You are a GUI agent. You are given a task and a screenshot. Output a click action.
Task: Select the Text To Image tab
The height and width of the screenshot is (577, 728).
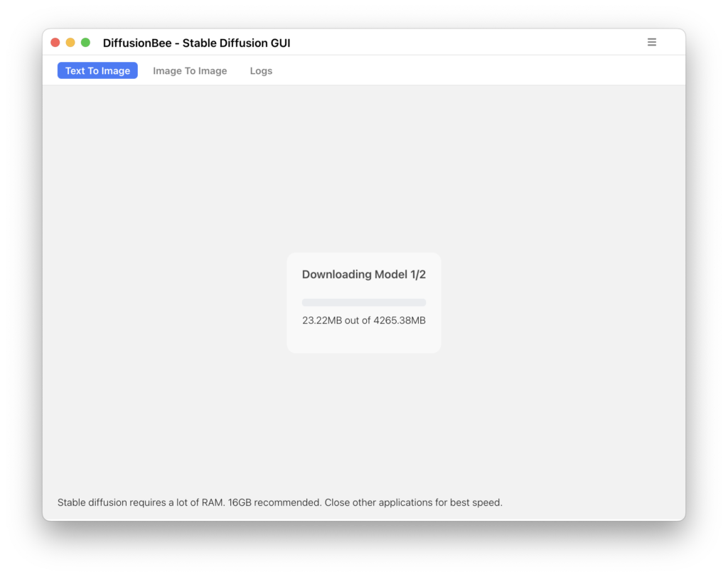[97, 70]
